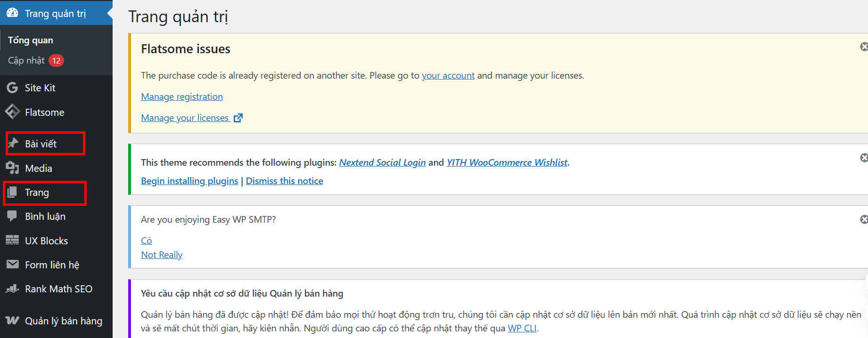The width and height of the screenshot is (868, 338).
Task: Select Tổng quan submenu item
Action: 31,40
